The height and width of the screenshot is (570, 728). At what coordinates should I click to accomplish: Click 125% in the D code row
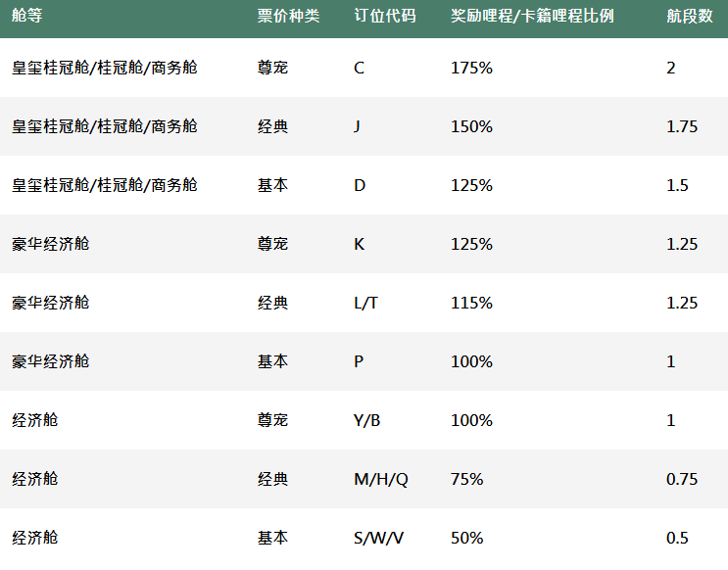(471, 185)
